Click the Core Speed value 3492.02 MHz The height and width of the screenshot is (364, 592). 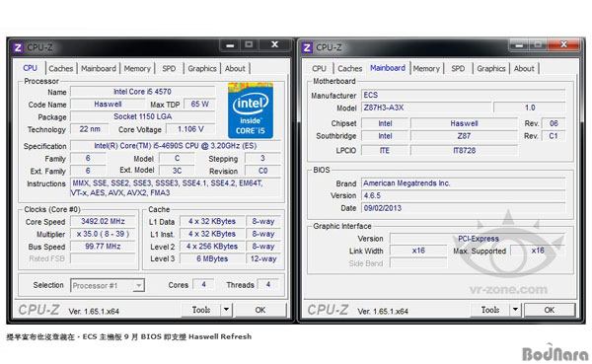(x=103, y=221)
